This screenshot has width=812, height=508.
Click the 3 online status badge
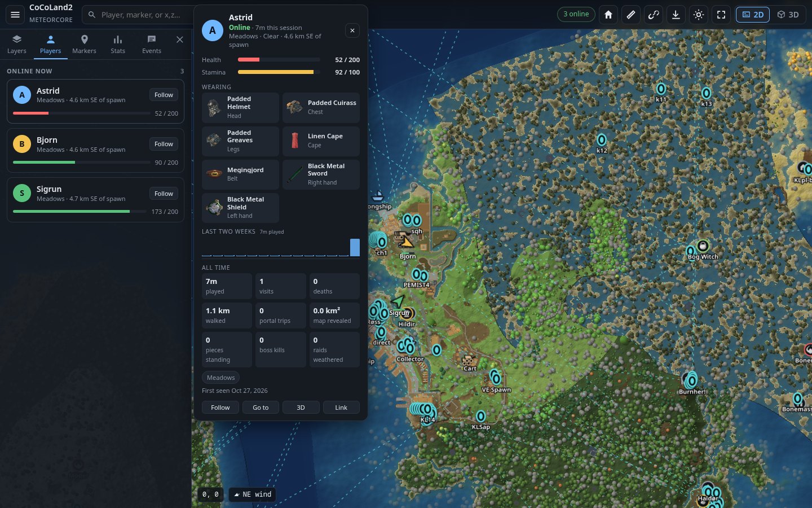[x=576, y=14]
